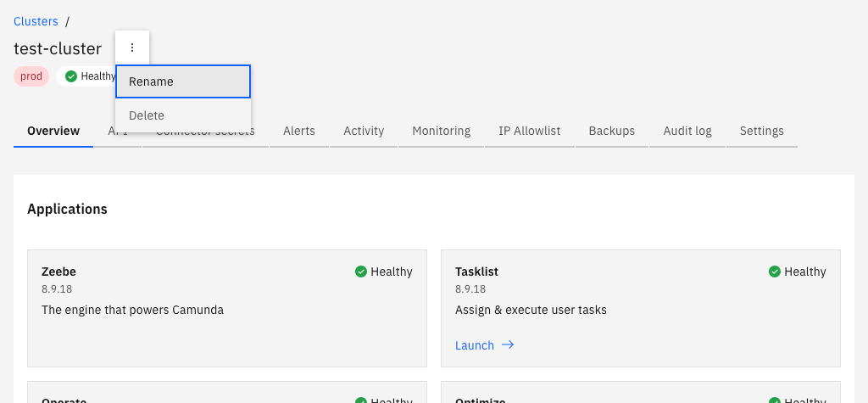Click the test-cluster title
The height and width of the screenshot is (403, 868).
(58, 48)
